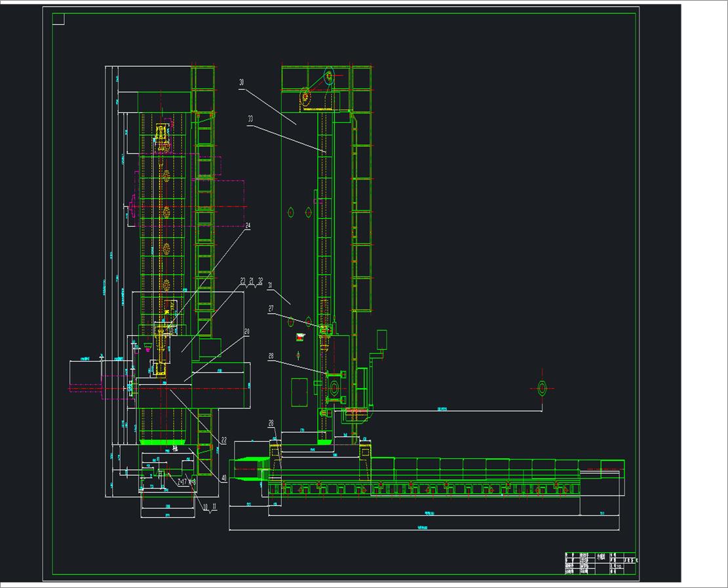Click part callout number 30
The height and width of the screenshot is (588, 728).
click(x=241, y=83)
